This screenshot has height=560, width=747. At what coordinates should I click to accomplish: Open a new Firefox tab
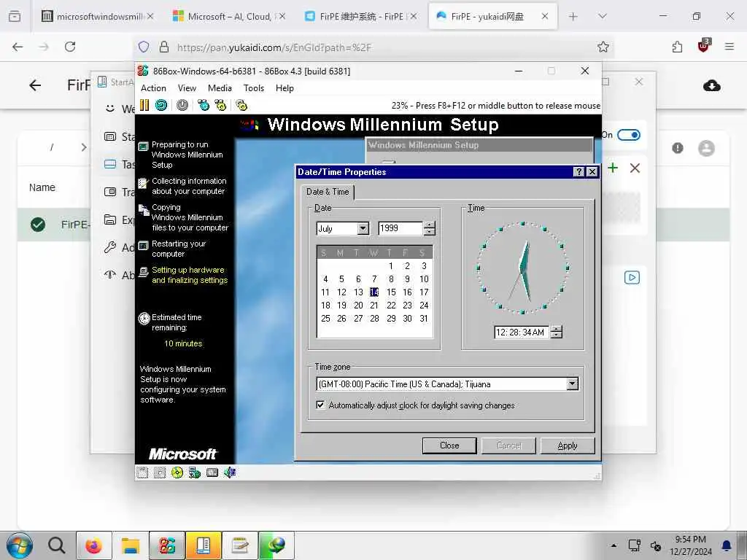point(573,16)
